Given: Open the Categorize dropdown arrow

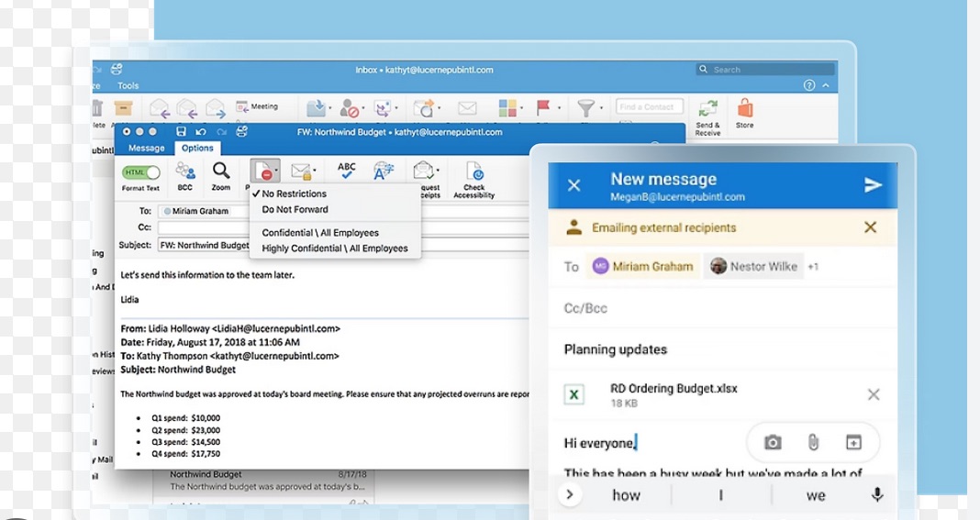Looking at the screenshot, I should click(522, 108).
